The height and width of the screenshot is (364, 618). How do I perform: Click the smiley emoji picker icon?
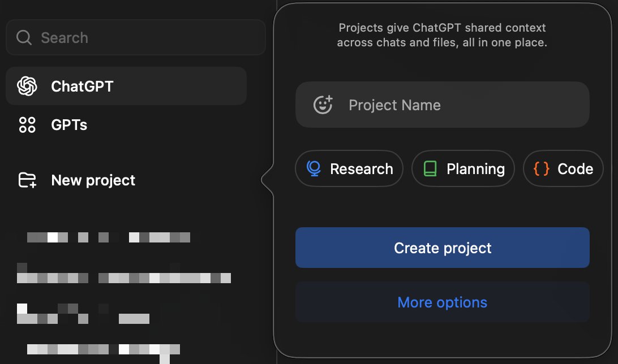[323, 105]
